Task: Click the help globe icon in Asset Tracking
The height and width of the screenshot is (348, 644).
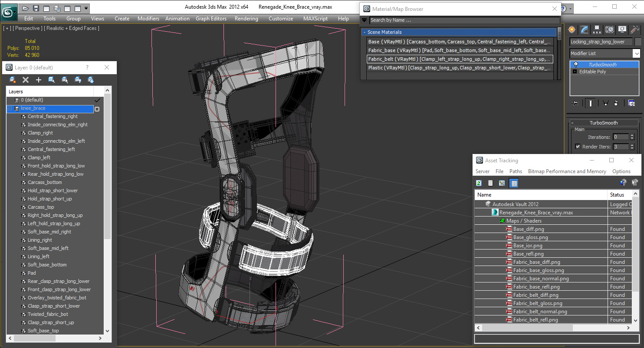Action: pyautogui.click(x=623, y=183)
